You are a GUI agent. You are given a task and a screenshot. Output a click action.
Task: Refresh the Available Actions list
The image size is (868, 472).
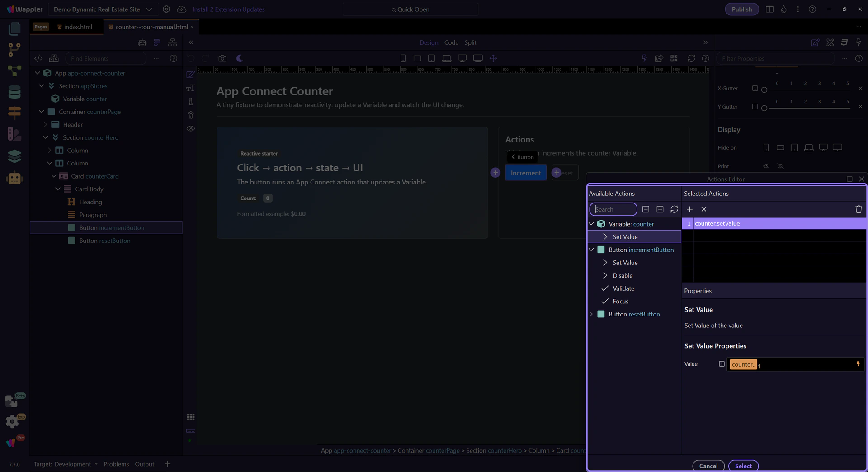tap(674, 209)
